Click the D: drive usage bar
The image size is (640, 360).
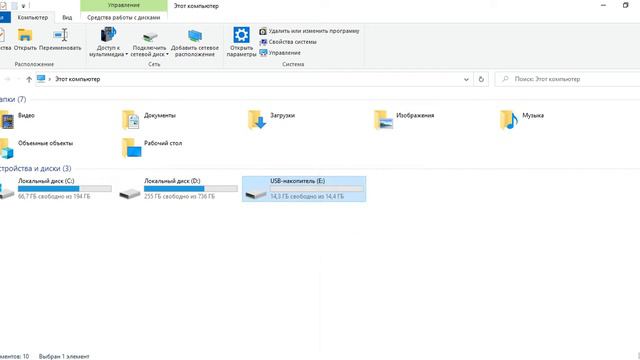(x=191, y=189)
